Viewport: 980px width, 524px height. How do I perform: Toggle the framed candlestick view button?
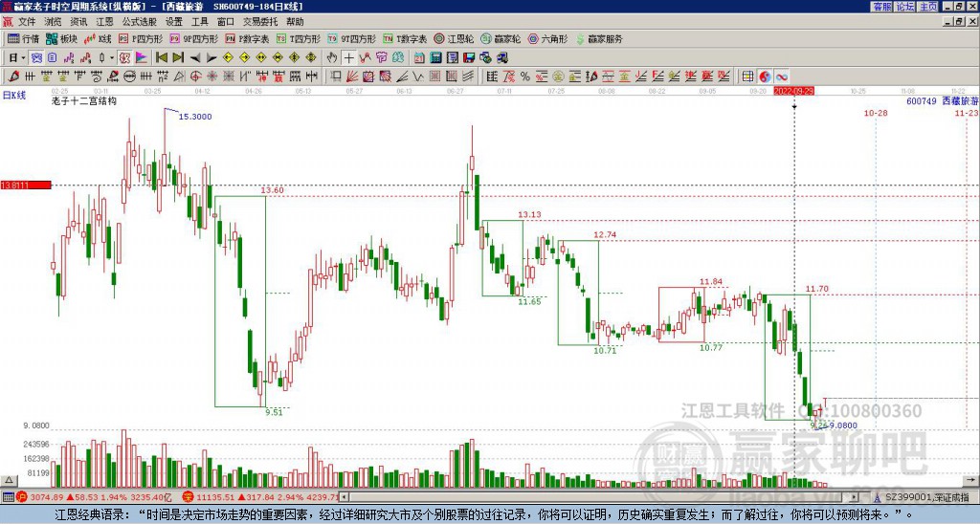(37, 58)
